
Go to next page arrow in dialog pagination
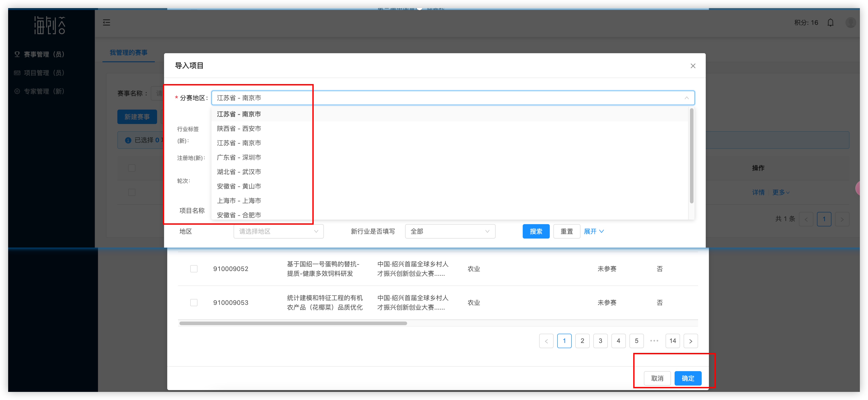point(690,341)
